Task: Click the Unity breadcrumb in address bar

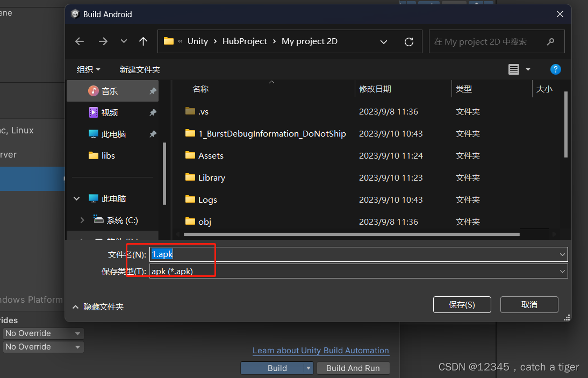Action: (198, 41)
